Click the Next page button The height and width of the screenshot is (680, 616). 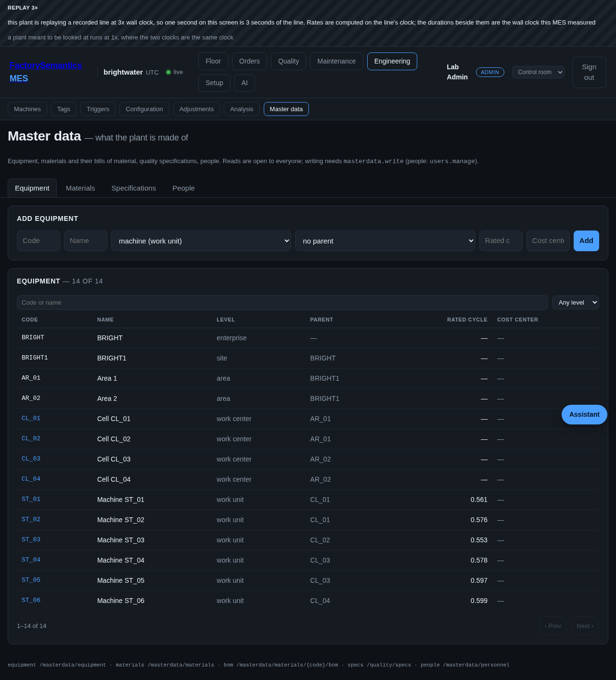585,626
